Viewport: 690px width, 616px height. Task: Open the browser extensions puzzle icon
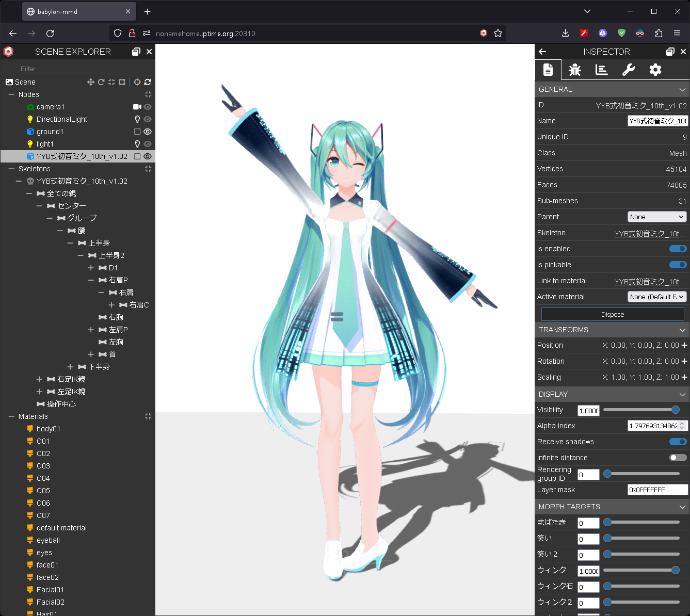pos(659,33)
